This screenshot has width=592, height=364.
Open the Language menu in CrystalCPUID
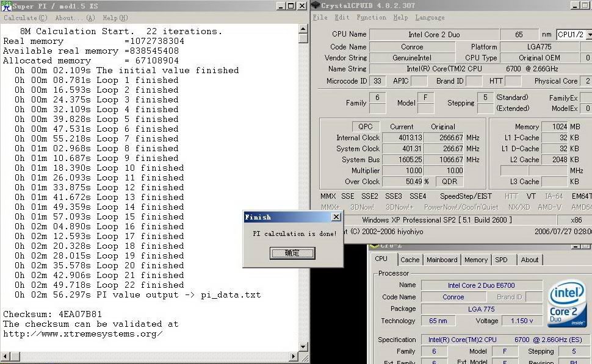coord(430,18)
